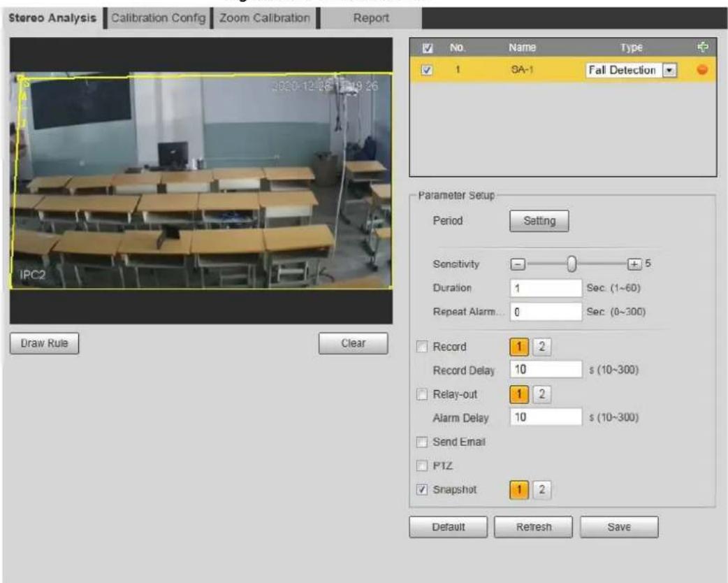This screenshot has width=728, height=583.
Task: Open the Zoom Calibration tab
Action: [x=265, y=18]
